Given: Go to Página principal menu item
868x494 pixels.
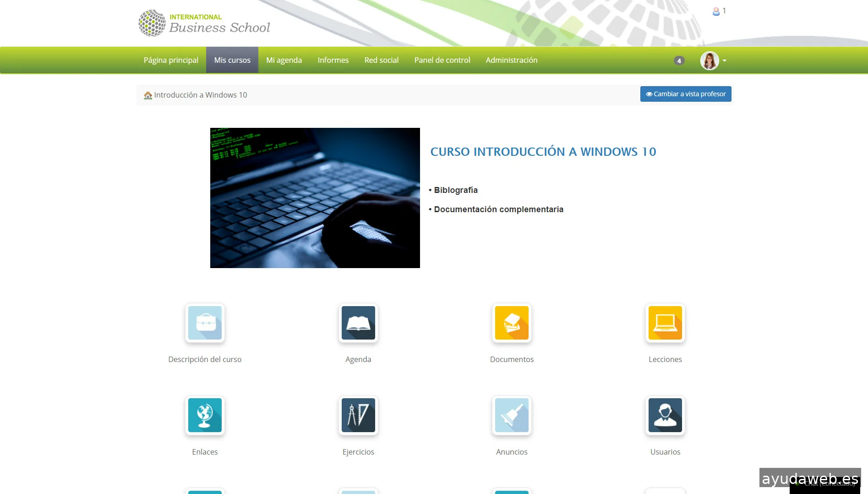Looking at the screenshot, I should 171,60.
